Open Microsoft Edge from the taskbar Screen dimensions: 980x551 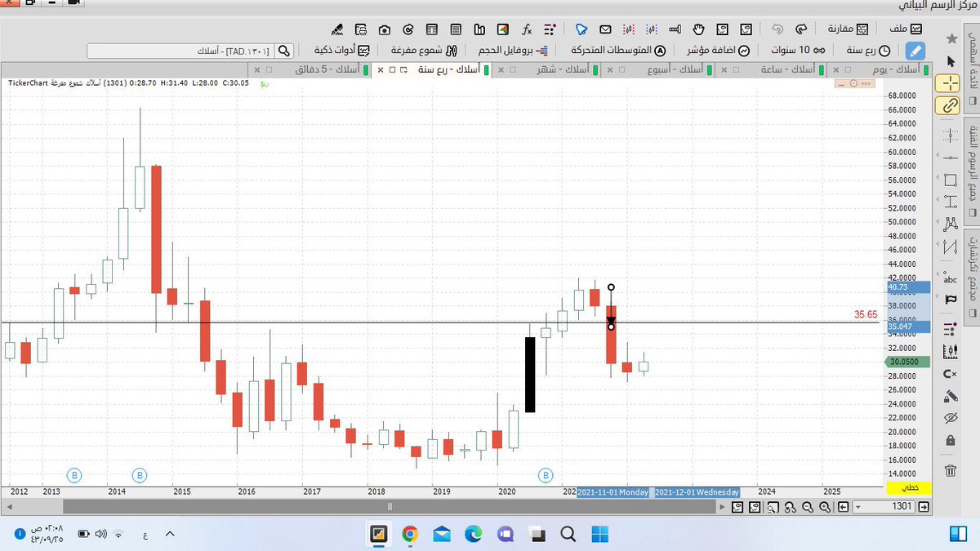click(x=474, y=534)
